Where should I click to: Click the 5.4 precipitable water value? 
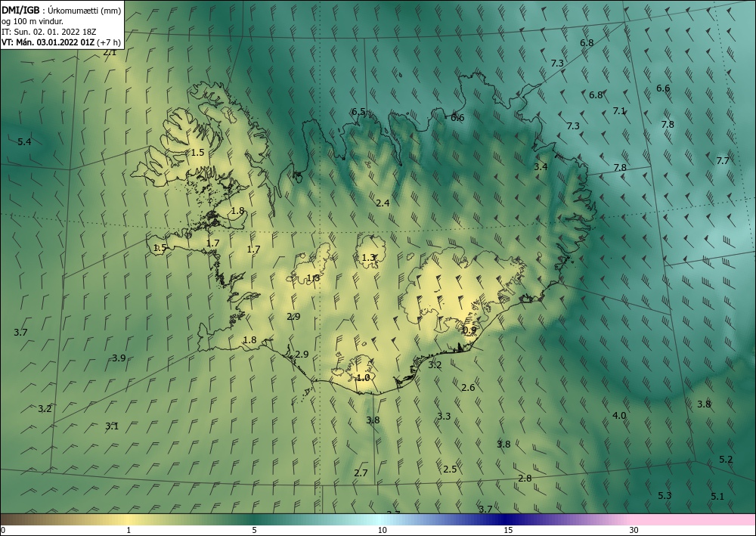[x=24, y=141]
